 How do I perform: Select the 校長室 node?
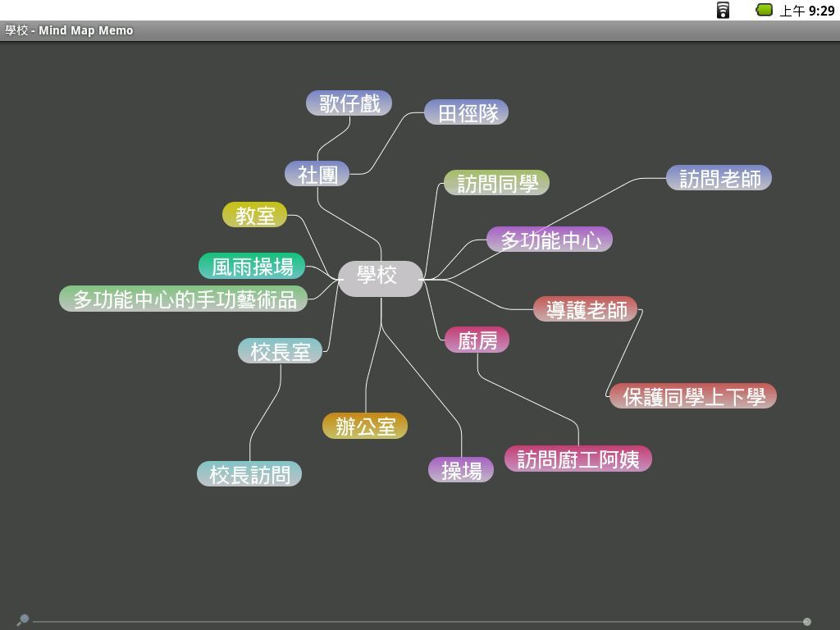coord(280,351)
